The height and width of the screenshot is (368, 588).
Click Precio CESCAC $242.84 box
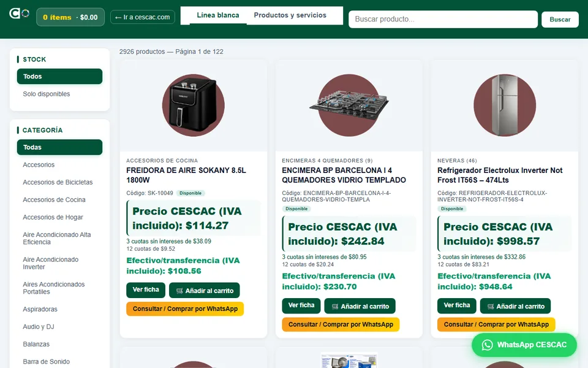click(x=349, y=234)
